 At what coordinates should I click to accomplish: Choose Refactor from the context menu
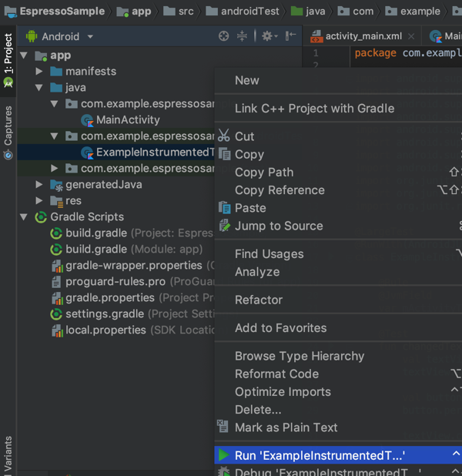pyautogui.click(x=259, y=300)
